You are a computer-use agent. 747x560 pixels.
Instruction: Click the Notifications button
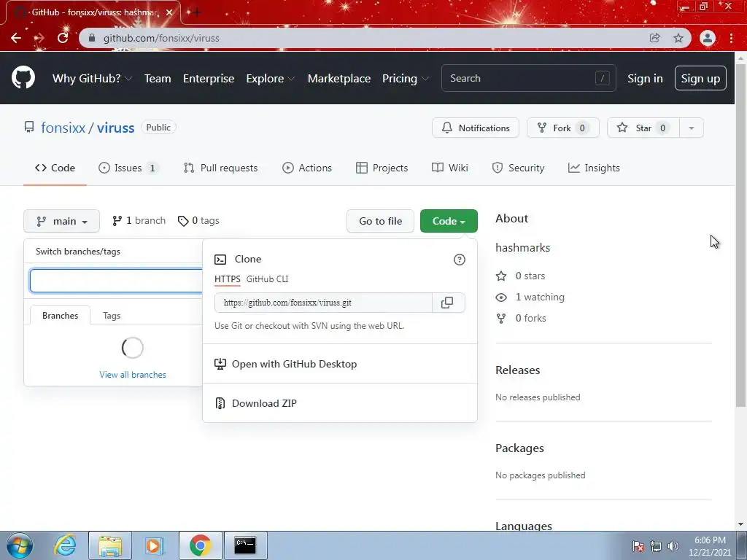[476, 128]
